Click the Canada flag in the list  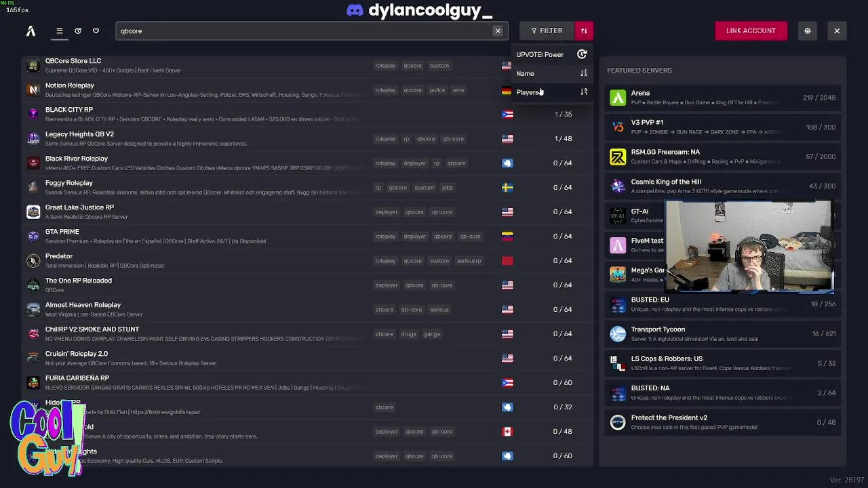pos(507,432)
